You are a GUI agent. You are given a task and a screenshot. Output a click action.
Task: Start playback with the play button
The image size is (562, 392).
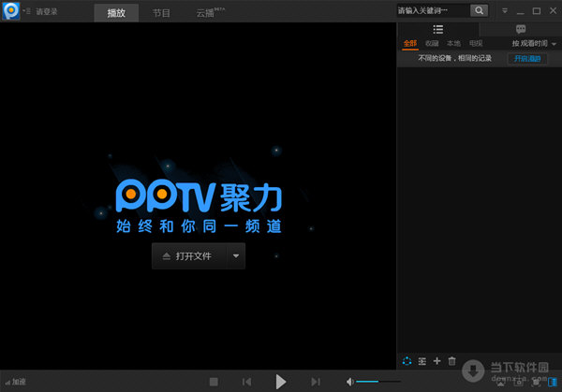point(281,382)
